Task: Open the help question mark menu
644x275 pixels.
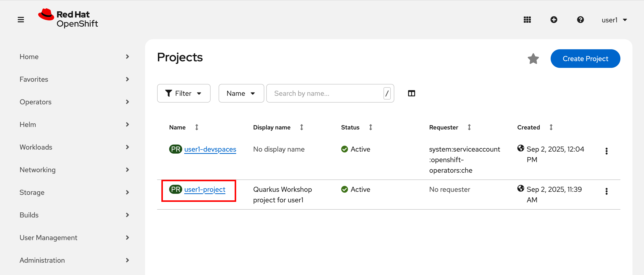Action: 580,20
